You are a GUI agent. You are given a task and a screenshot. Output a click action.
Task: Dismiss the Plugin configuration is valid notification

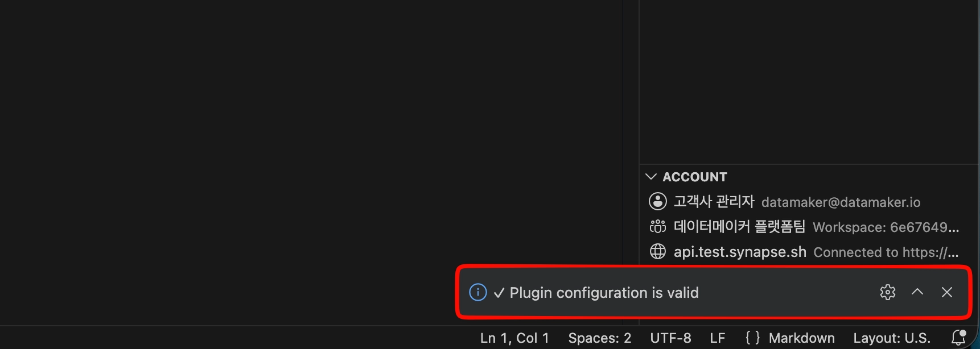coord(947,292)
